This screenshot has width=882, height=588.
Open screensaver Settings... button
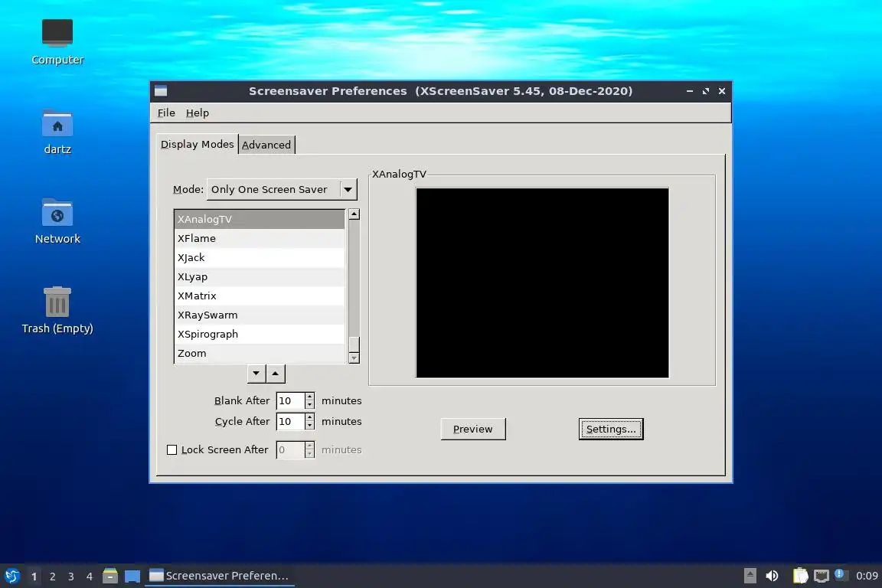611,429
